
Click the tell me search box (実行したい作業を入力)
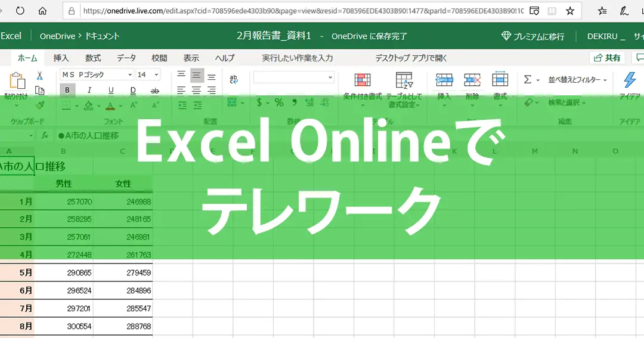point(298,58)
